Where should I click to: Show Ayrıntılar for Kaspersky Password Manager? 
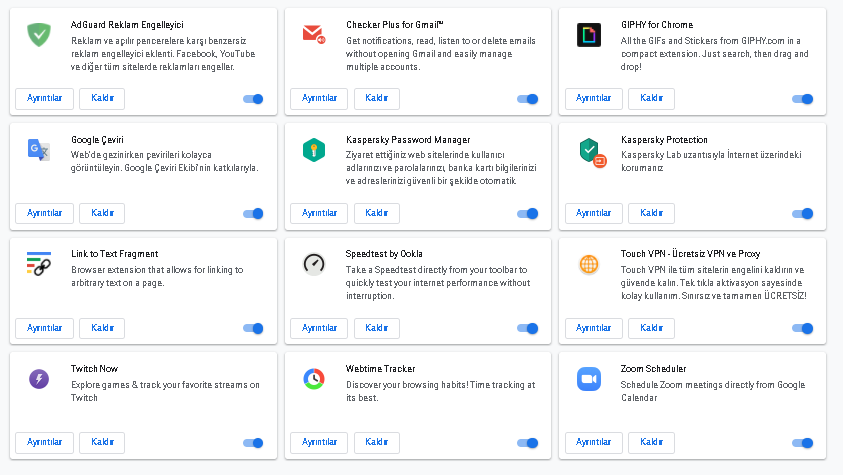coord(319,213)
